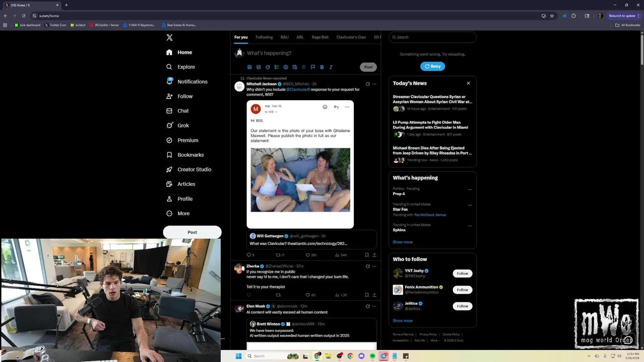Switch to the BAU tab
644x362 pixels.
[x=284, y=37]
